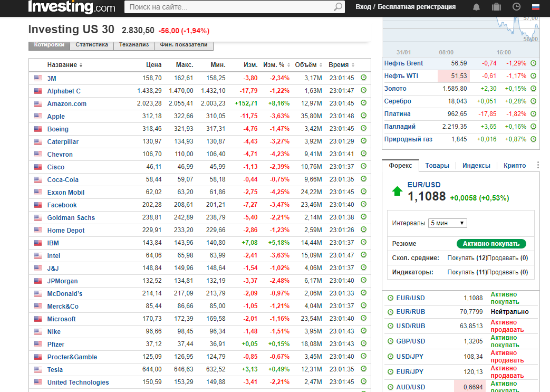Click the clock icon beside the EUR/USD list row
550x392 pixels.
[x=390, y=298]
